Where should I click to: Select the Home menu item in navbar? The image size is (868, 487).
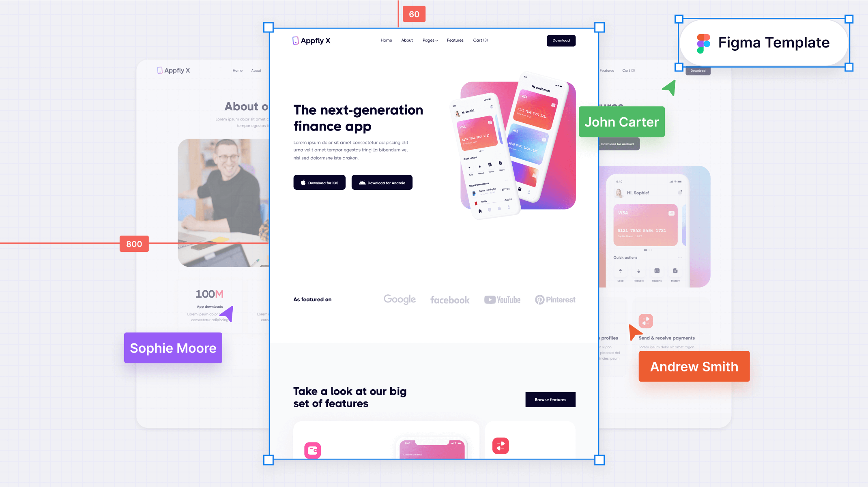[386, 41]
